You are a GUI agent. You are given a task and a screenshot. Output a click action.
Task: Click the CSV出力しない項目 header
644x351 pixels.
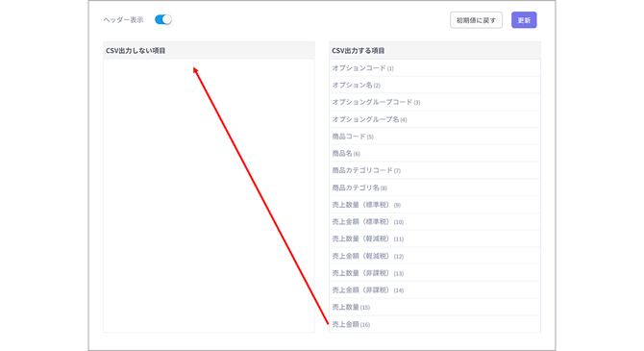[x=209, y=51]
